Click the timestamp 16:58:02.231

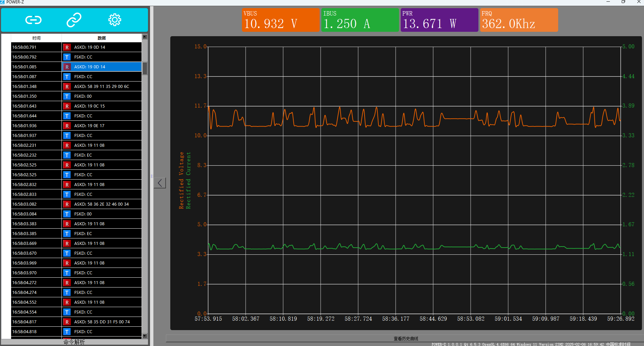click(24, 145)
